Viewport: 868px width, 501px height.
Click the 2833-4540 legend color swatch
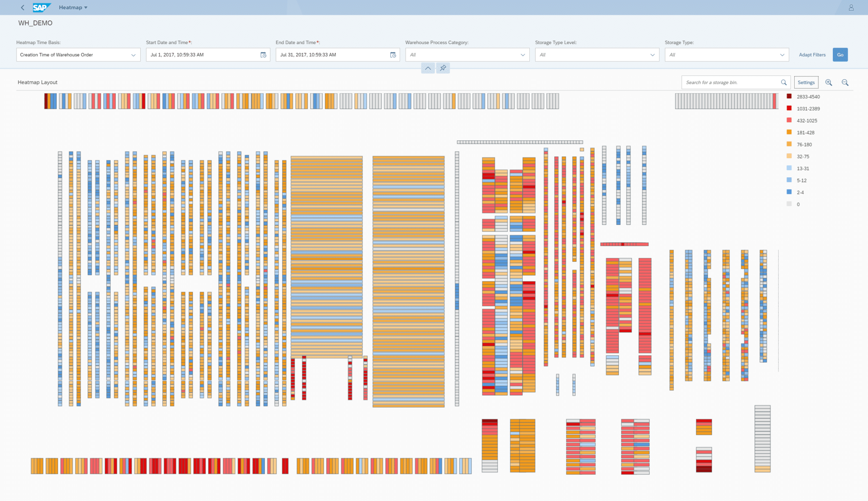789,96
